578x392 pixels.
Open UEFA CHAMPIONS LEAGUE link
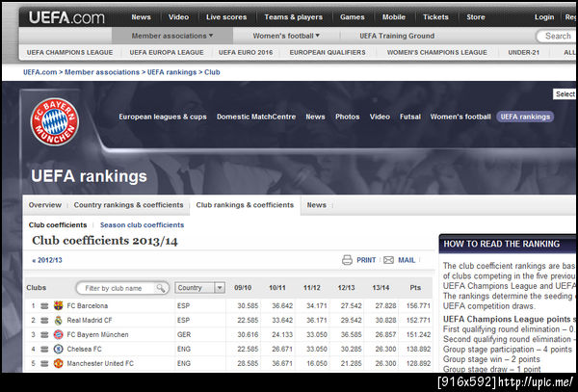(x=69, y=52)
